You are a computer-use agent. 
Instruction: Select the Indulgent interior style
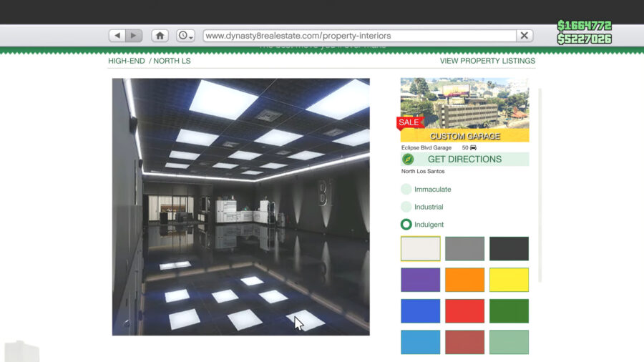point(406,225)
